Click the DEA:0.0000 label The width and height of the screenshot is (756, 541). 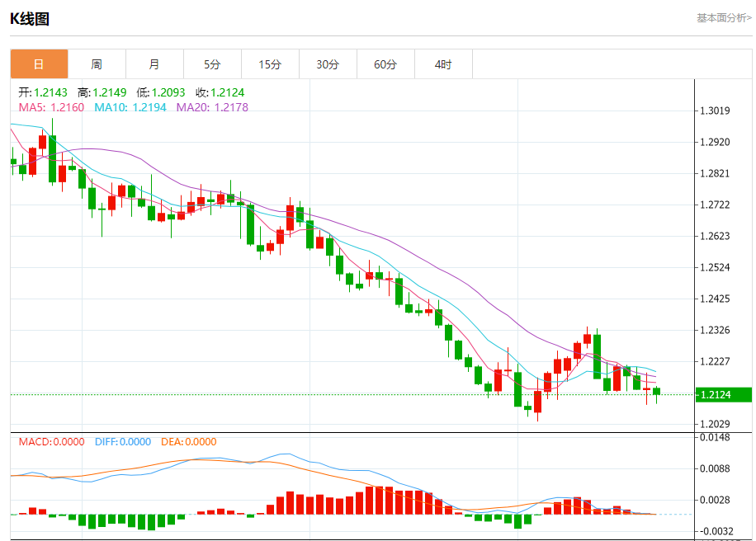click(x=188, y=442)
